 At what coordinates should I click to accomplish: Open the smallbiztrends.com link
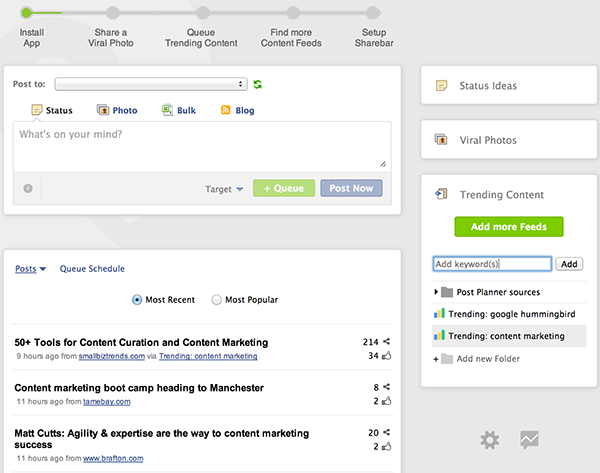click(x=112, y=356)
